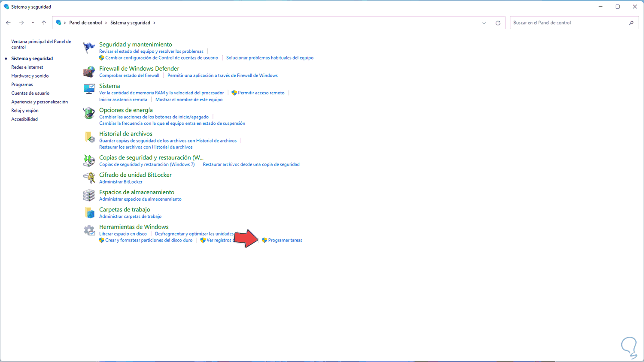Open Cambiar configuración de Control de cuentas
This screenshot has width=644, height=362.
[x=161, y=58]
